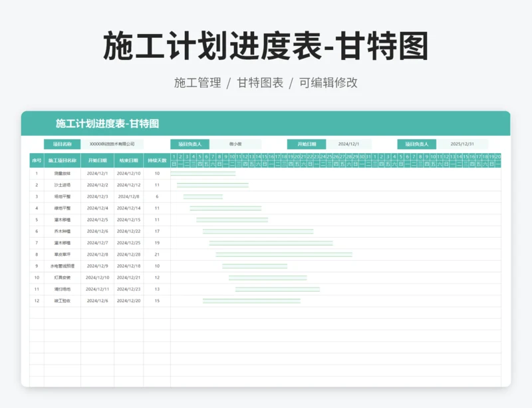Click the 开始日期 label in the top info row
The width and height of the screenshot is (532, 408).
307,144
